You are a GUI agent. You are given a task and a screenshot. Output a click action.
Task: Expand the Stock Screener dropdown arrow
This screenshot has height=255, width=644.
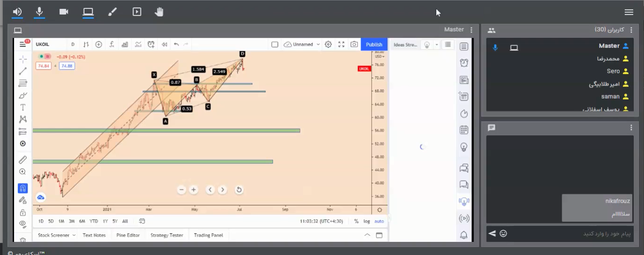(x=74, y=235)
